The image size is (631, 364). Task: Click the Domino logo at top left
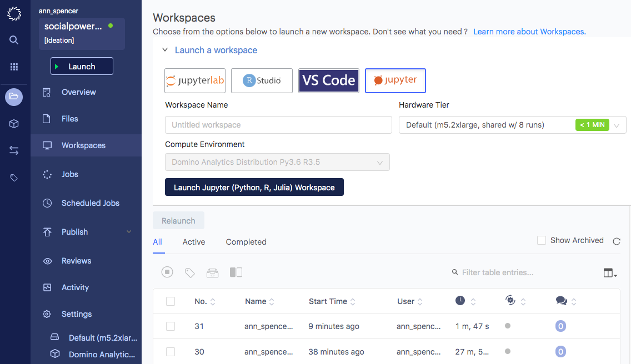tap(14, 13)
